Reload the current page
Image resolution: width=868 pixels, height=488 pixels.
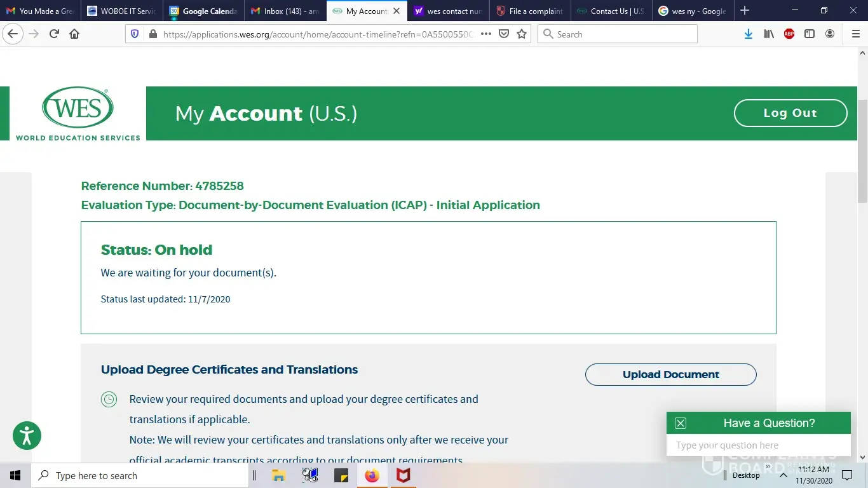tap(54, 34)
